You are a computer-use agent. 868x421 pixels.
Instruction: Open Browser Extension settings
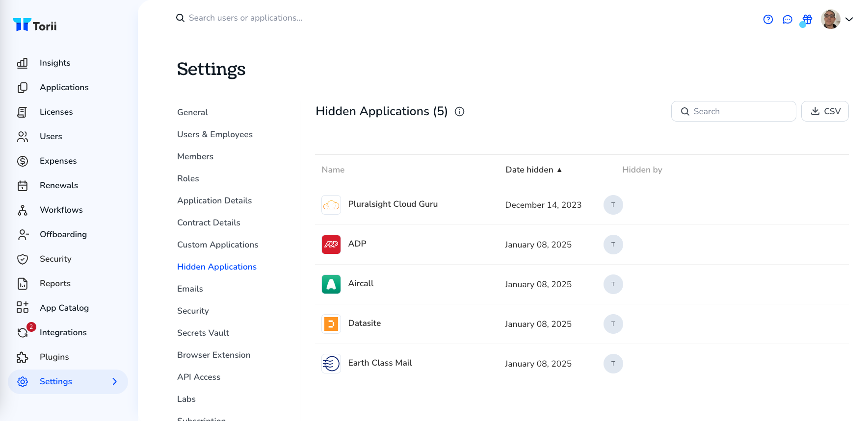[214, 355]
